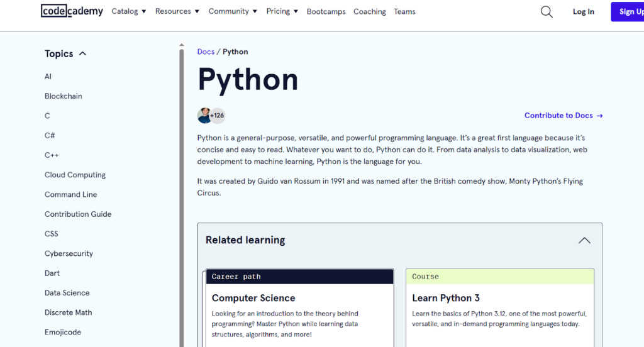Click the Codecademy logo
644x347 pixels.
72,11
